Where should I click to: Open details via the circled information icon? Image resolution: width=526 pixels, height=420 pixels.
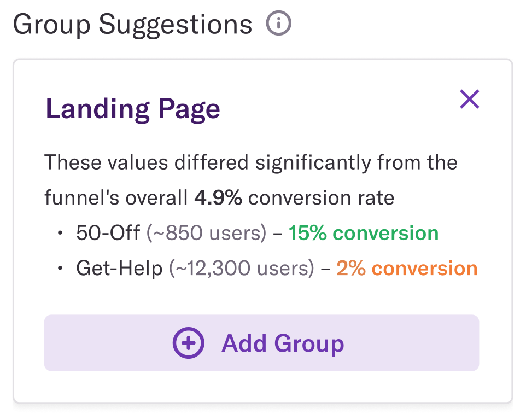coord(279,23)
